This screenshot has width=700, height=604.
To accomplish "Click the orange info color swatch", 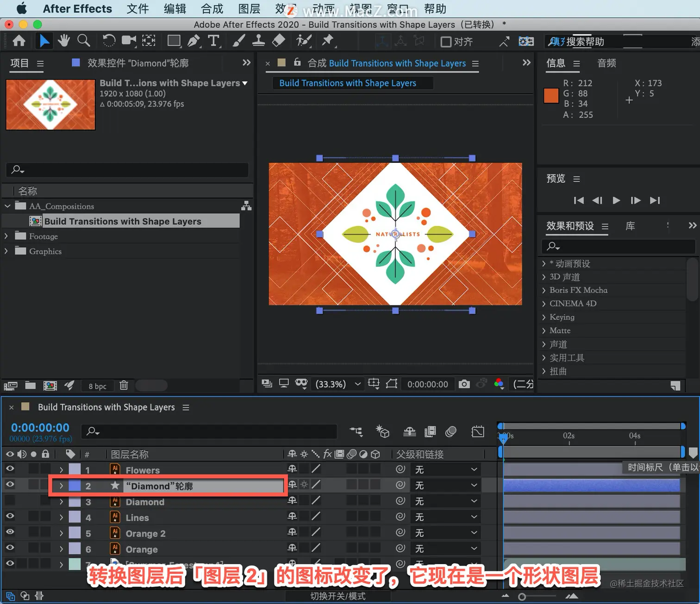I will [551, 96].
